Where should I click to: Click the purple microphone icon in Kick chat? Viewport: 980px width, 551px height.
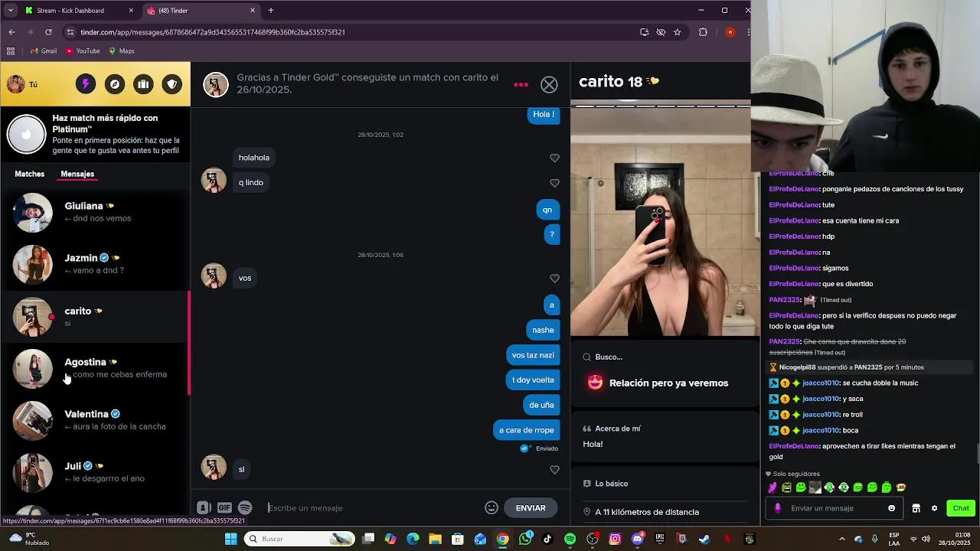tap(778, 508)
